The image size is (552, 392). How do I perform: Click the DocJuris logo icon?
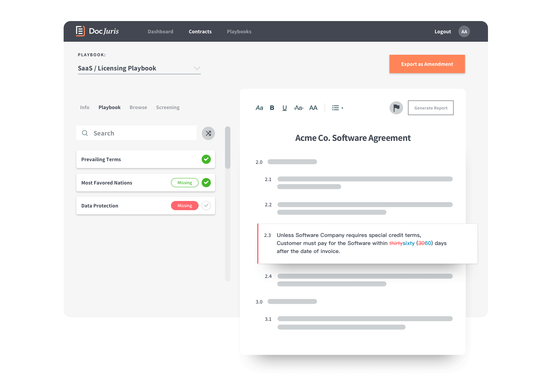pos(80,31)
